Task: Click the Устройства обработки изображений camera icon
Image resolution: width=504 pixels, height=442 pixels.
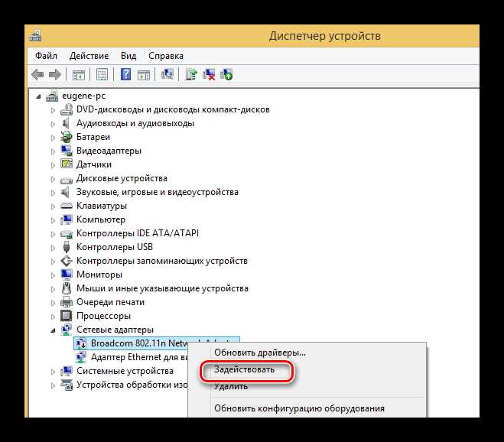Action: point(67,385)
